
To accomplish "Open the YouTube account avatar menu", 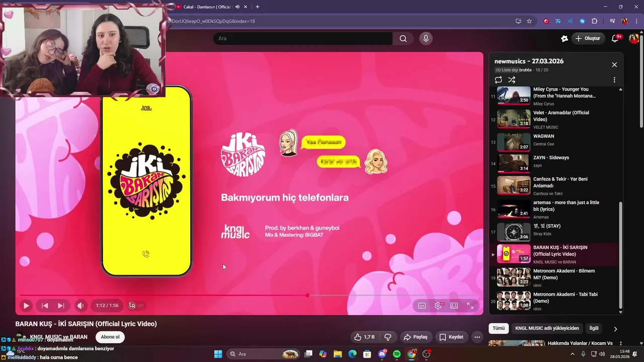I will point(633,38).
